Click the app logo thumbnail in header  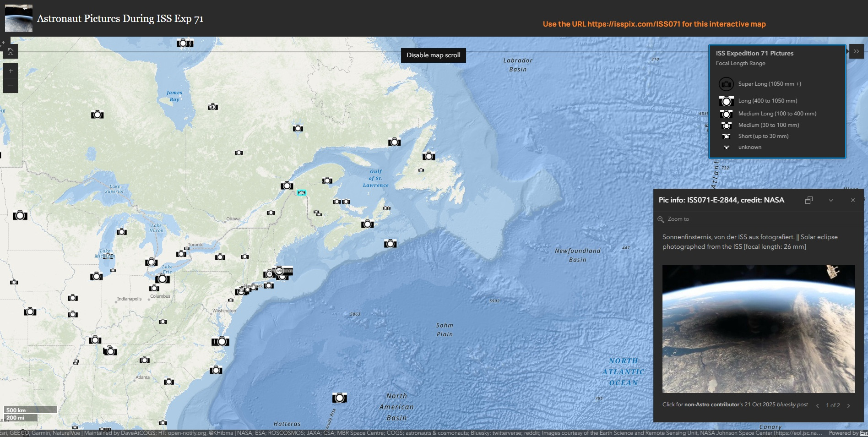point(19,18)
